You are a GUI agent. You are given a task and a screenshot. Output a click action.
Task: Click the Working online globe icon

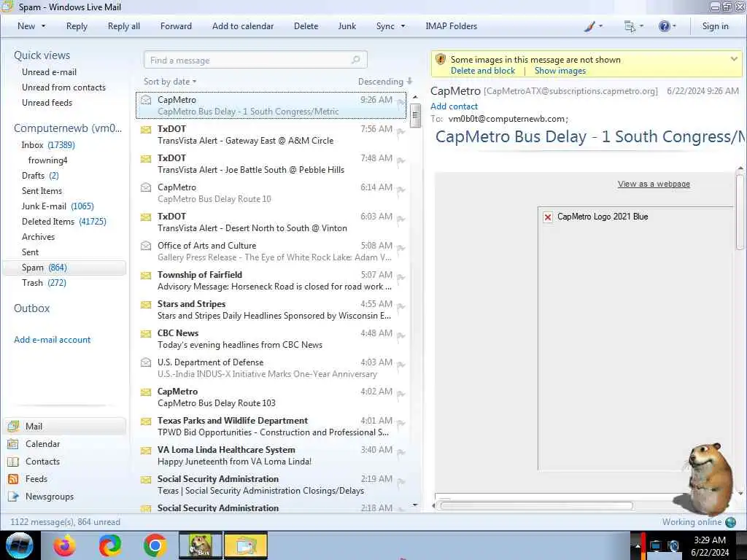(x=730, y=522)
